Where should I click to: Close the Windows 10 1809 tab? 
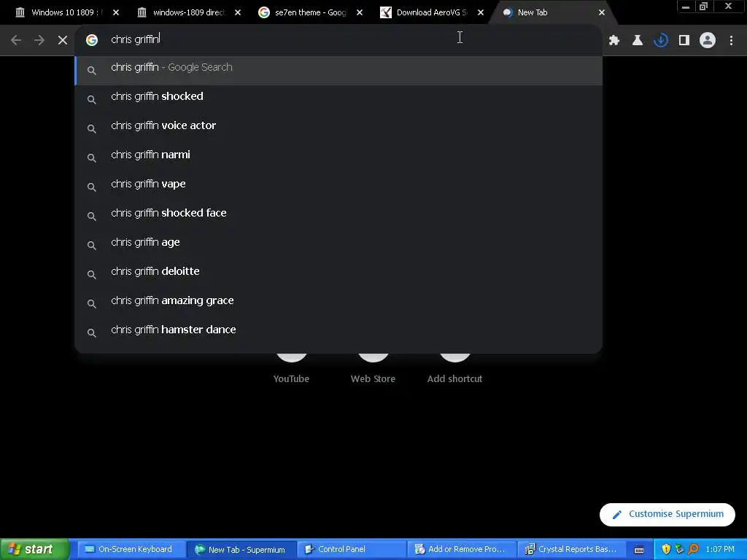(116, 12)
